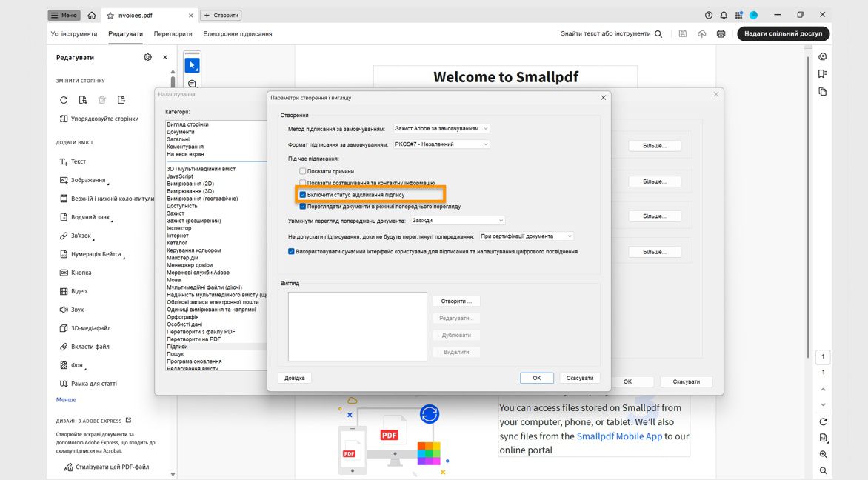868x480 pixels.
Task: Open the Меню hamburger menu
Action: pyautogui.click(x=64, y=15)
